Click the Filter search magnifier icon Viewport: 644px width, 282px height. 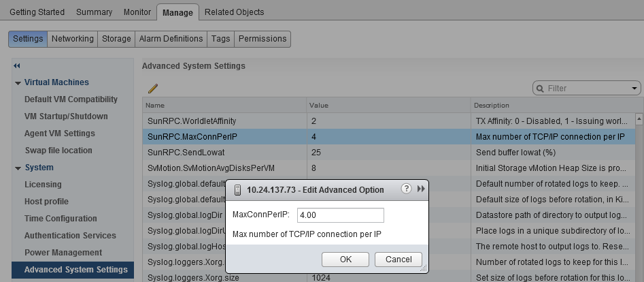click(541, 89)
